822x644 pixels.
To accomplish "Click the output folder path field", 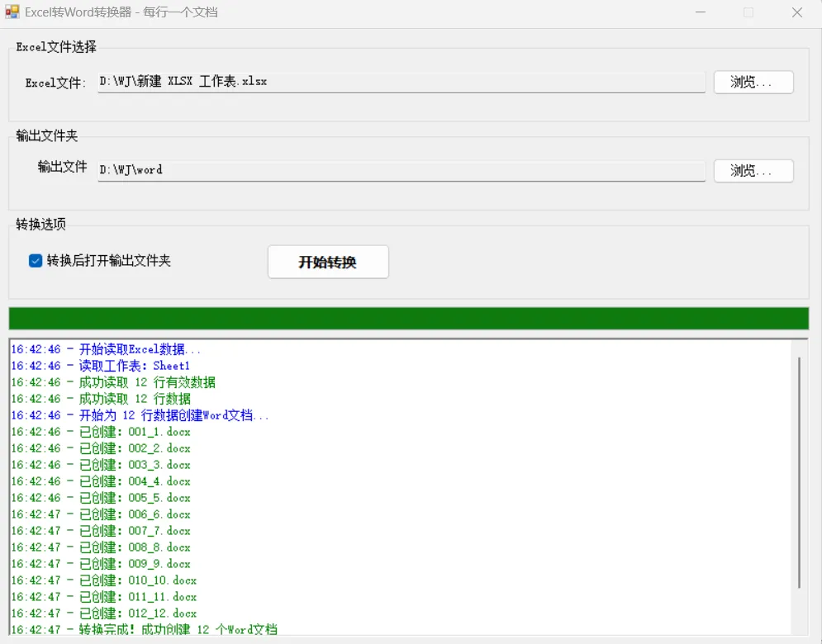I will (x=401, y=170).
